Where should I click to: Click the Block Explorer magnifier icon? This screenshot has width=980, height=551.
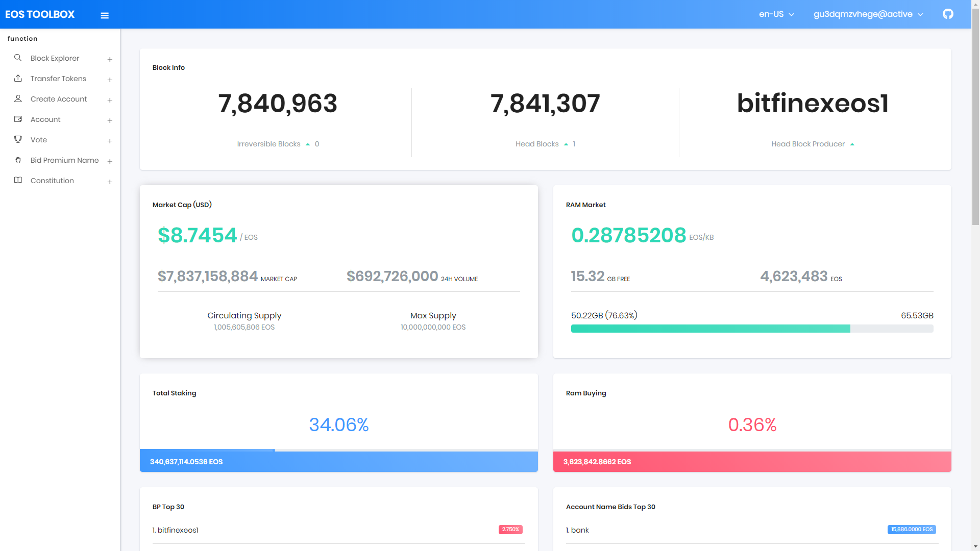[18, 58]
